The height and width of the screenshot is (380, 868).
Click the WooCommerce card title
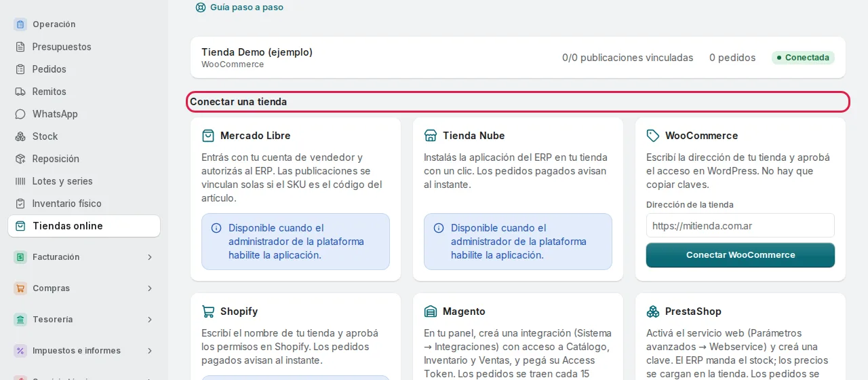(702, 136)
